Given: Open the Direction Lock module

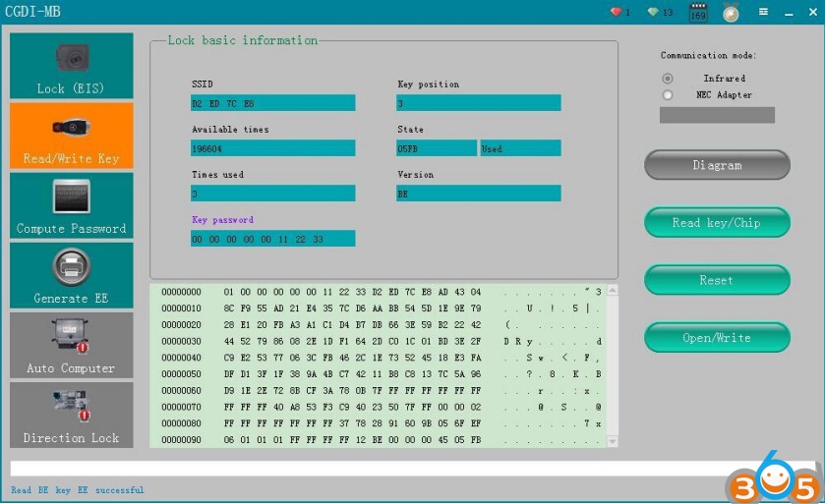Looking at the screenshot, I should pyautogui.click(x=71, y=416).
